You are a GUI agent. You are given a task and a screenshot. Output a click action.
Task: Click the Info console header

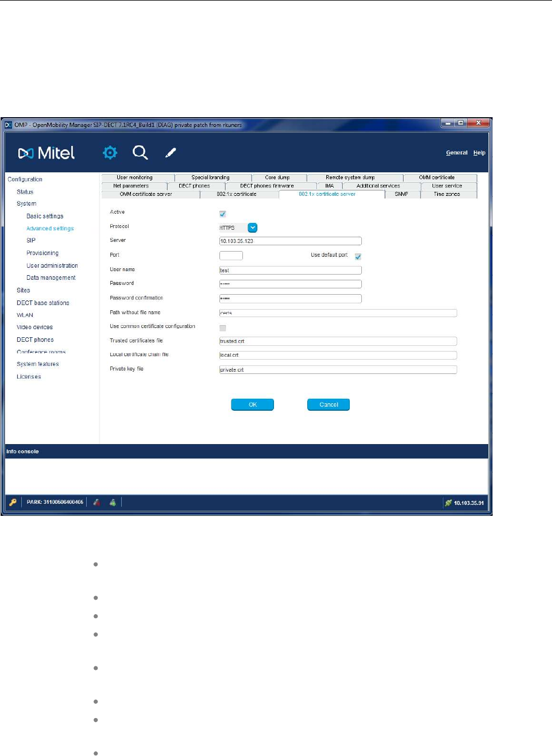246,452
